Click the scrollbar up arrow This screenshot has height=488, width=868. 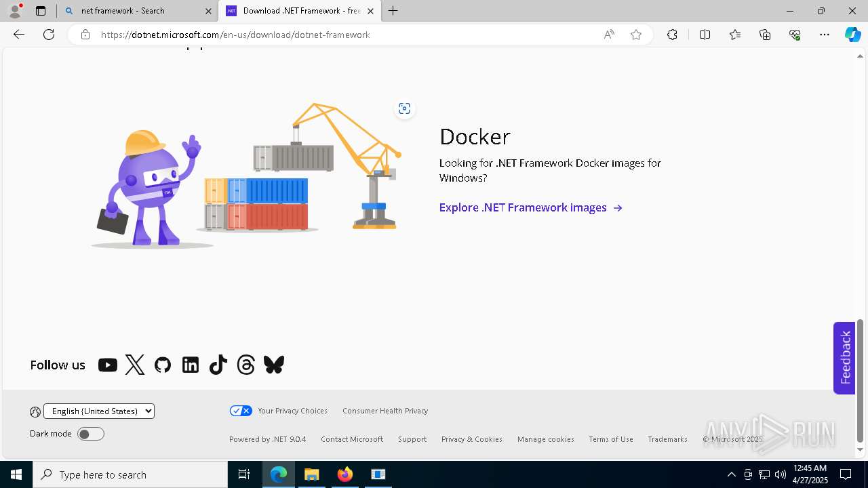click(860, 56)
